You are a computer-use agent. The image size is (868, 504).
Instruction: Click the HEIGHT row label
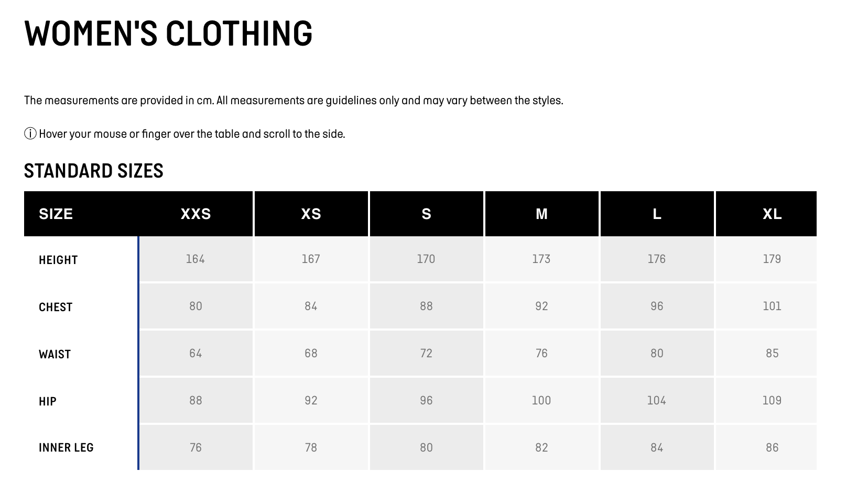(58, 260)
